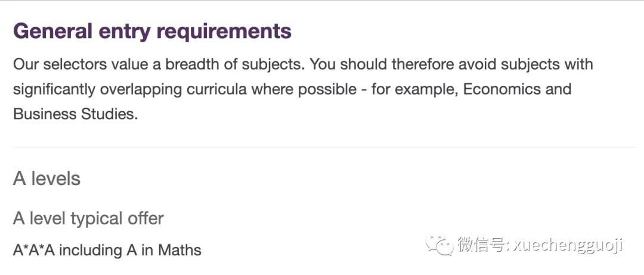644x275 pixels.
Task: Click the phrase 'Our selectors value'
Action: (x=81, y=64)
